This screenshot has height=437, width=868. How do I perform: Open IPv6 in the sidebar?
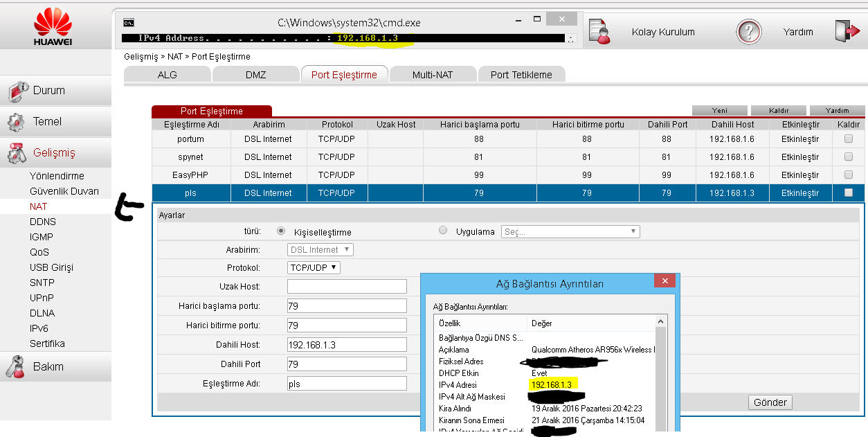coord(39,328)
